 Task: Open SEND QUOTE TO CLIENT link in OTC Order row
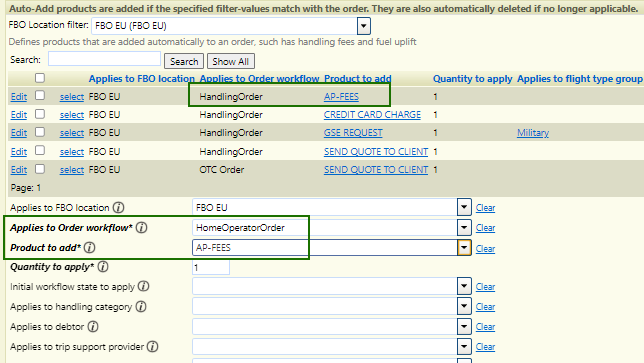[376, 170]
